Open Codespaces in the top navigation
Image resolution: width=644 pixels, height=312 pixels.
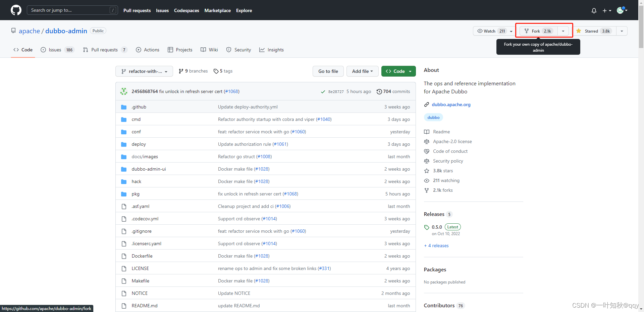(x=186, y=10)
